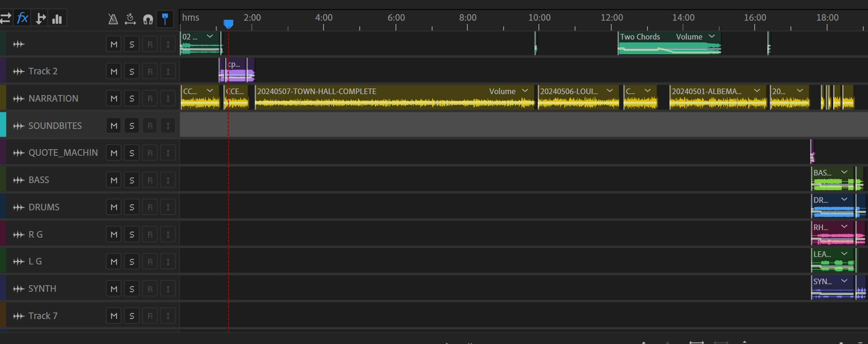
Task: Toggle the metronome icon
Action: click(113, 19)
